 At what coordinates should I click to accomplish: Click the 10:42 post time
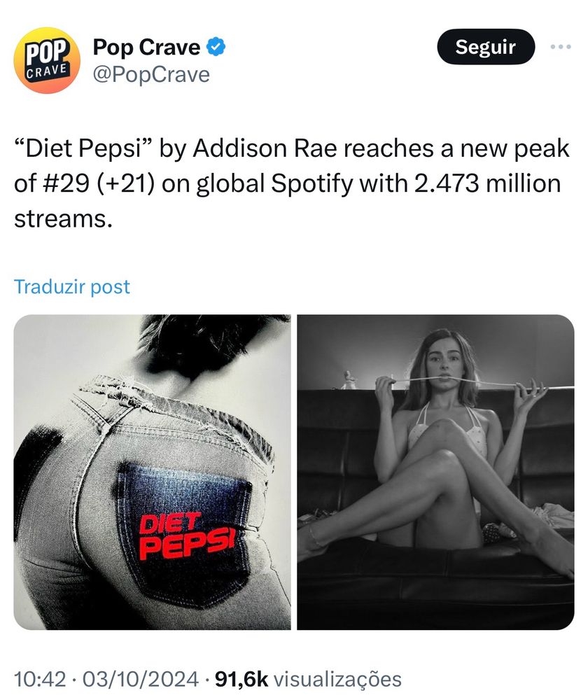tap(40, 680)
